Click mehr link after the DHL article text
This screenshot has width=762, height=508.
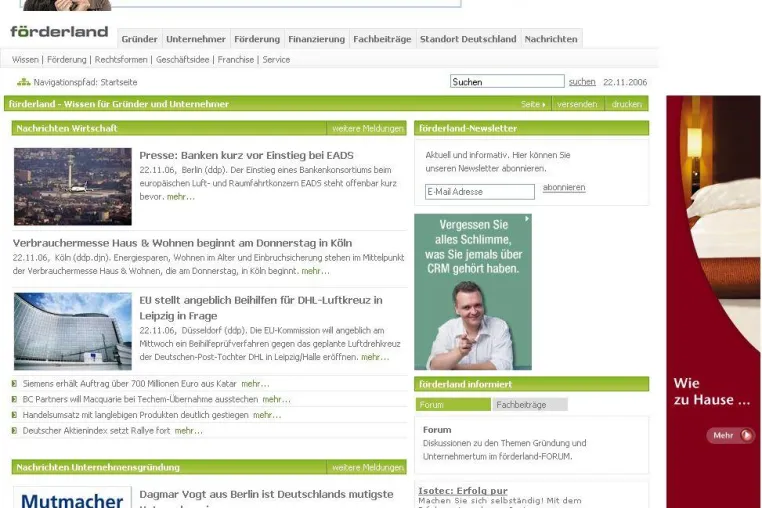(375, 357)
